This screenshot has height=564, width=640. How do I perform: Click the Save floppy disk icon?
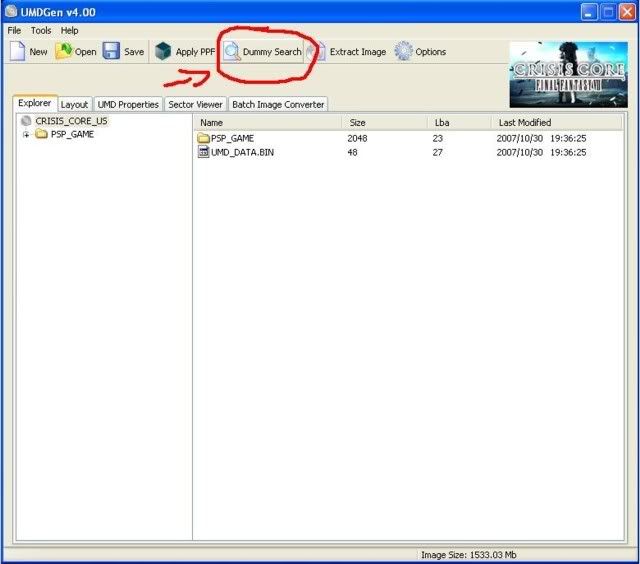(x=111, y=52)
